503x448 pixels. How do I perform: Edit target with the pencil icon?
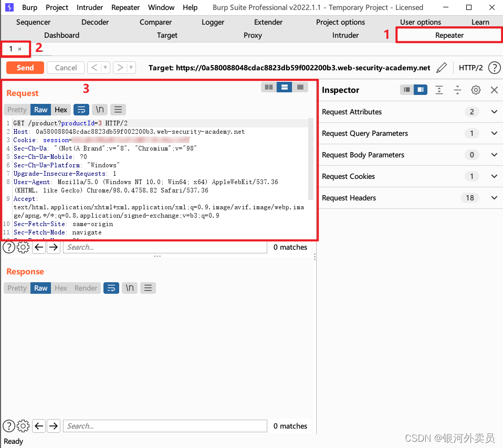[x=442, y=68]
